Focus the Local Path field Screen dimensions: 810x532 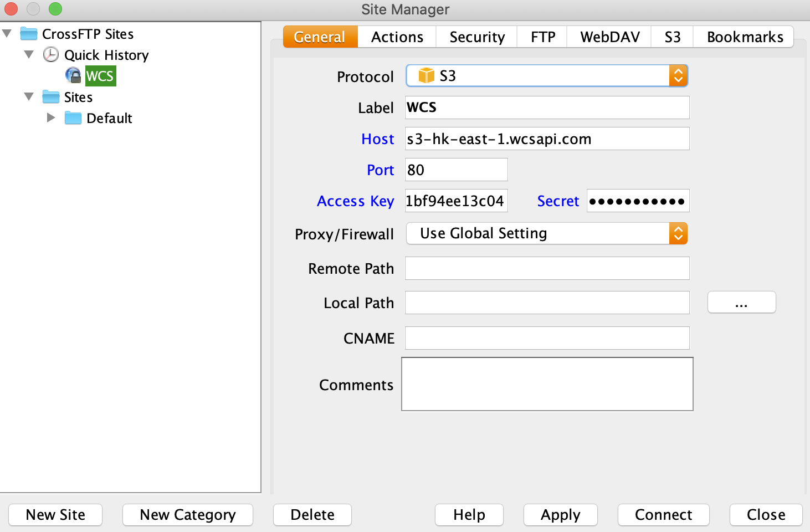coord(547,303)
